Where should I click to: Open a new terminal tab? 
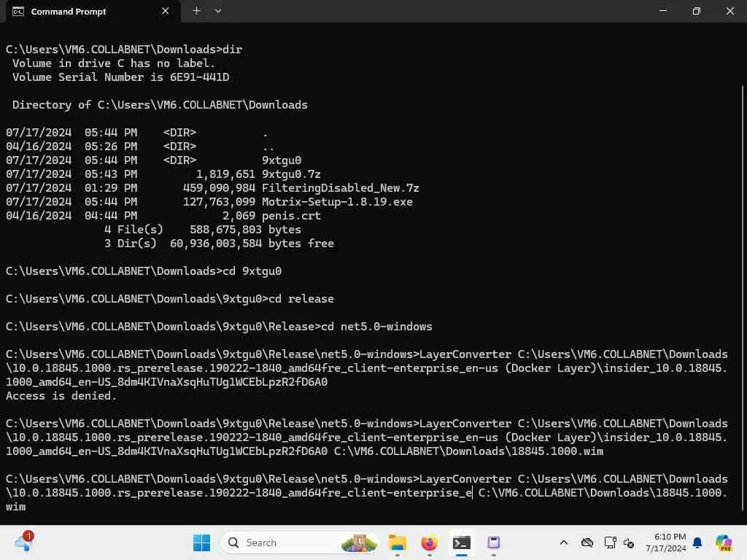tap(196, 11)
